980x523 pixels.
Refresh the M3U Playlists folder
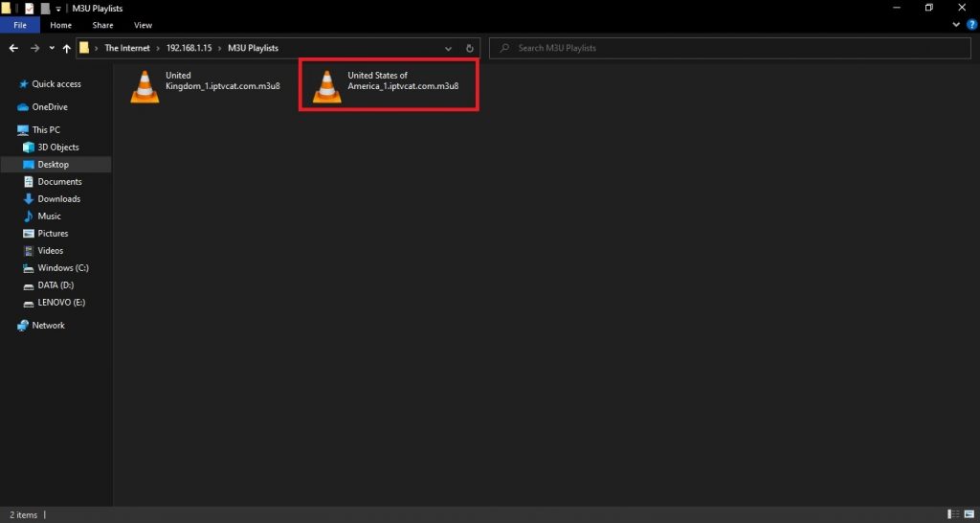tap(470, 48)
